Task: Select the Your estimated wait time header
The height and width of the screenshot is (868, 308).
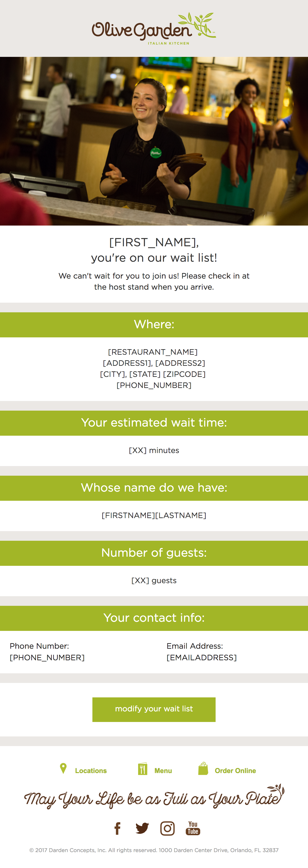Action: (x=154, y=423)
